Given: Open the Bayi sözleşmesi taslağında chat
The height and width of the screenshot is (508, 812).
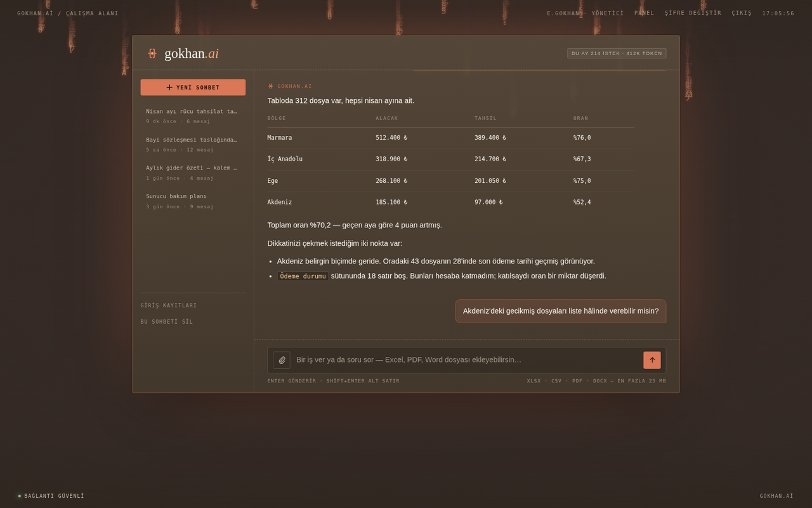Looking at the screenshot, I should (x=193, y=144).
